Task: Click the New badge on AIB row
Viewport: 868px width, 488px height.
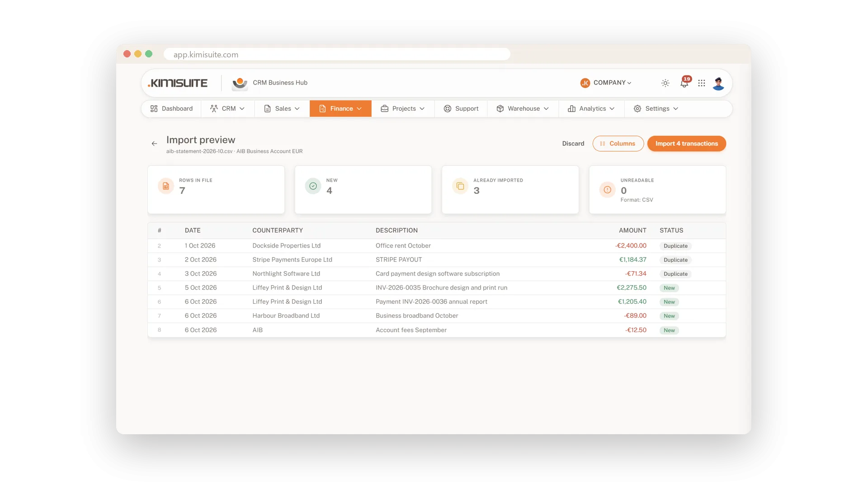Action: click(669, 330)
